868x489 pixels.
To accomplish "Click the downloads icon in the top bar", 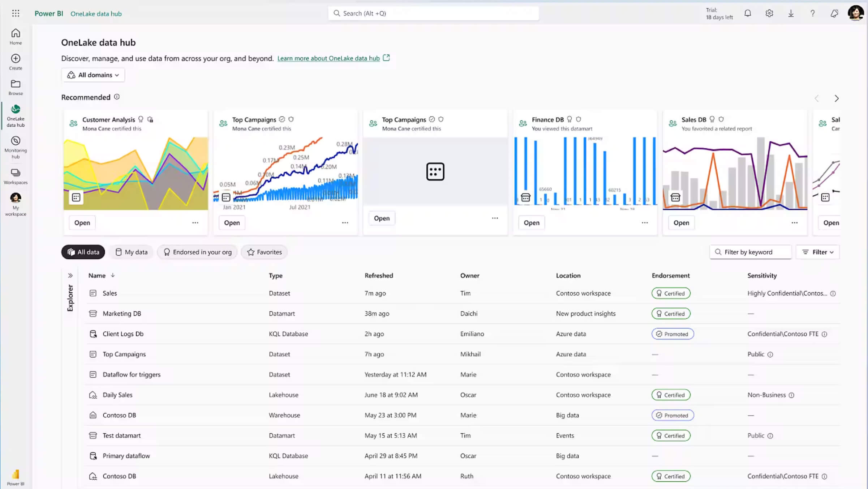I will click(791, 13).
